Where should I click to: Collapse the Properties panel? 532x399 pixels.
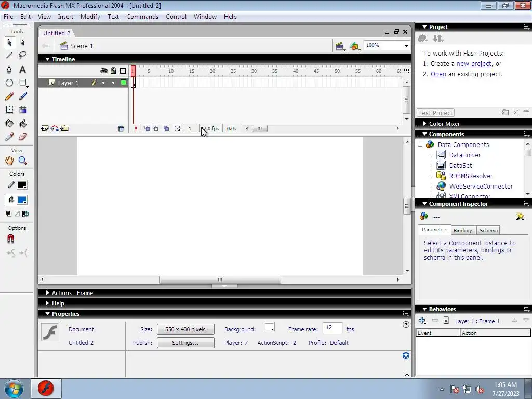point(47,314)
